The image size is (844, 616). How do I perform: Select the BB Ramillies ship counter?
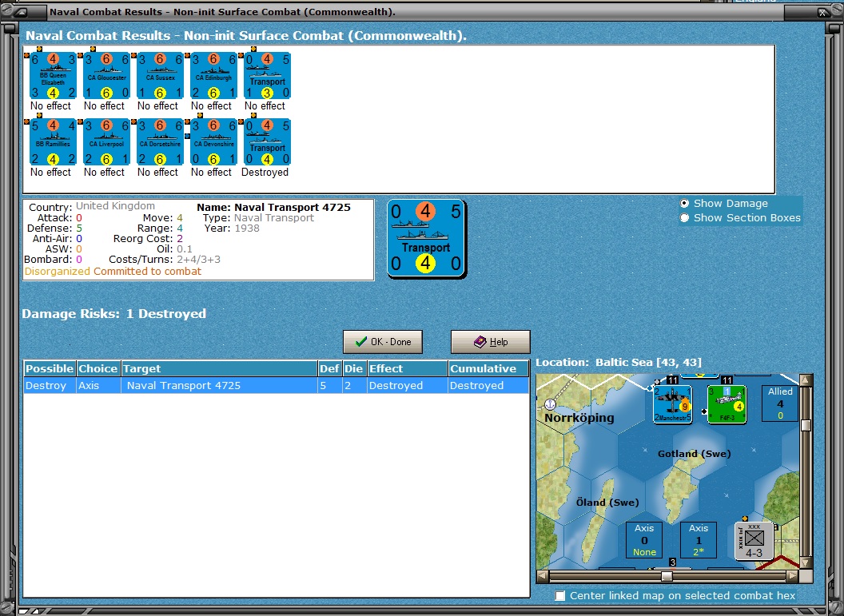click(x=53, y=142)
